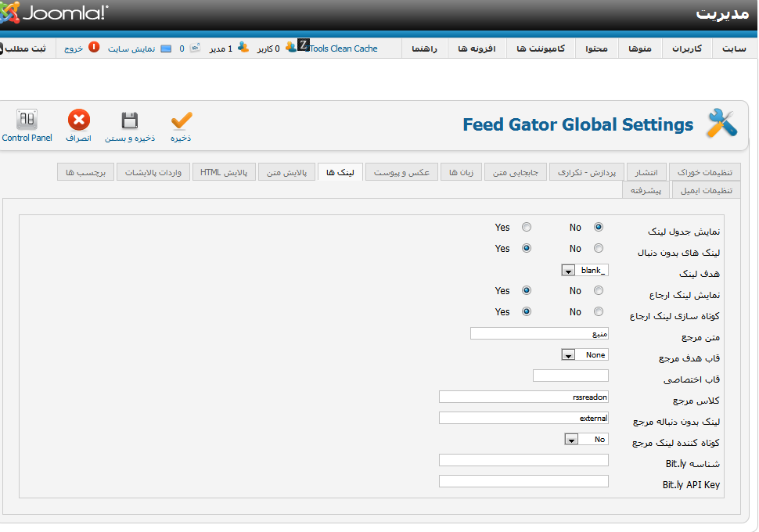The width and height of the screenshot is (759, 532).
Task: Click the 1 مدیر admins link
Action: click(221, 49)
